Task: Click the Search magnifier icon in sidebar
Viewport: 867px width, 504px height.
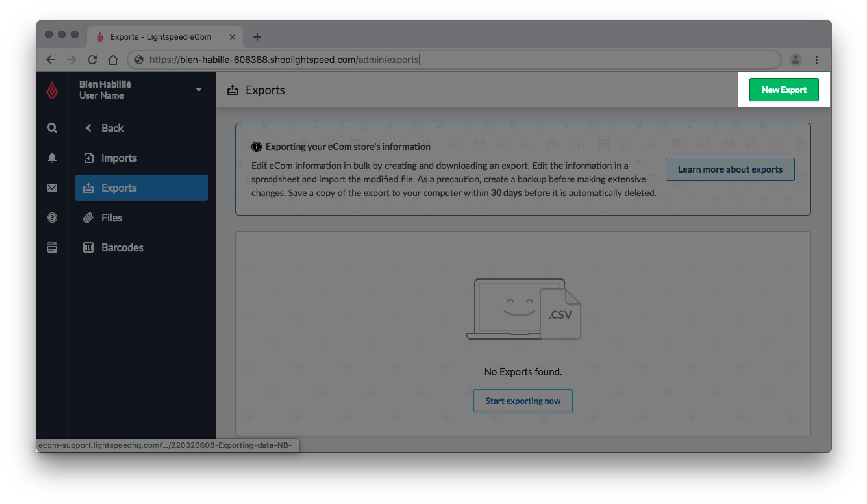Action: 52,127
